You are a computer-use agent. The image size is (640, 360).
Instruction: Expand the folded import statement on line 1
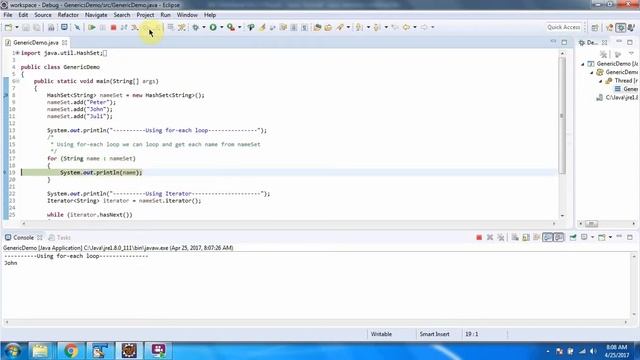tap(18, 53)
